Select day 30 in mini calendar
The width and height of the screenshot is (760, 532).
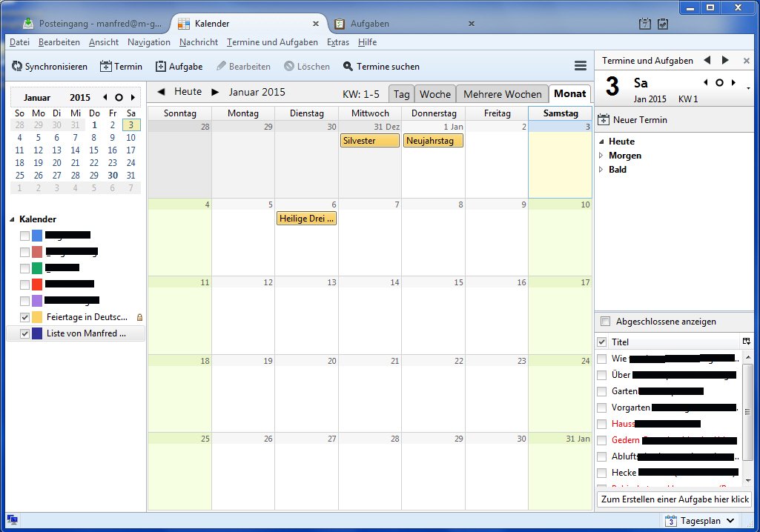(x=113, y=176)
